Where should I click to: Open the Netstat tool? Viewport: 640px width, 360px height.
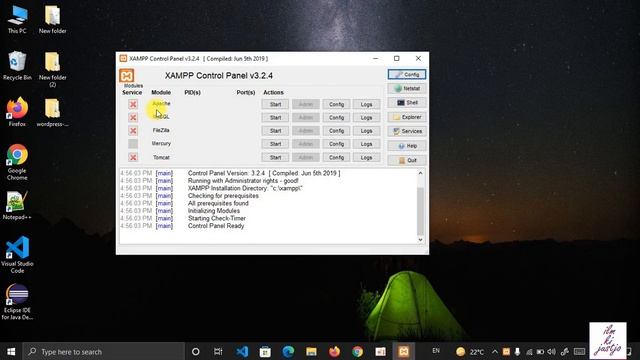(407, 89)
